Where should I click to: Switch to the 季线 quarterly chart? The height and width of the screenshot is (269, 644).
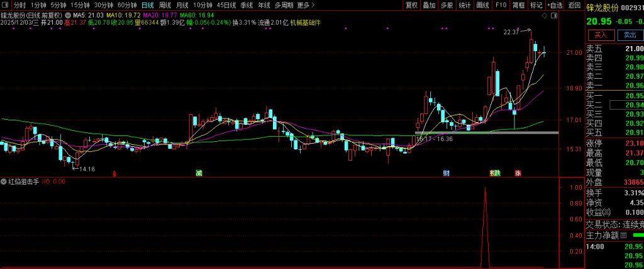(x=247, y=5)
